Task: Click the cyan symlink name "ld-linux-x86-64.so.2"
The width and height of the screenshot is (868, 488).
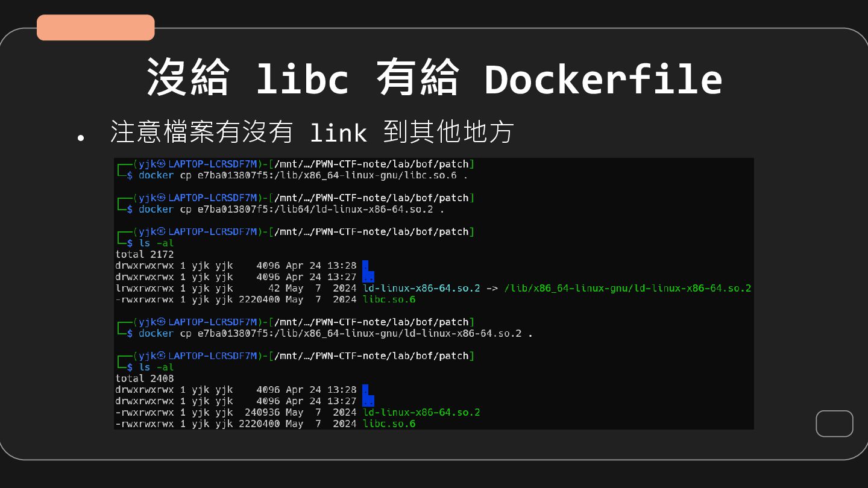Action: 421,288
